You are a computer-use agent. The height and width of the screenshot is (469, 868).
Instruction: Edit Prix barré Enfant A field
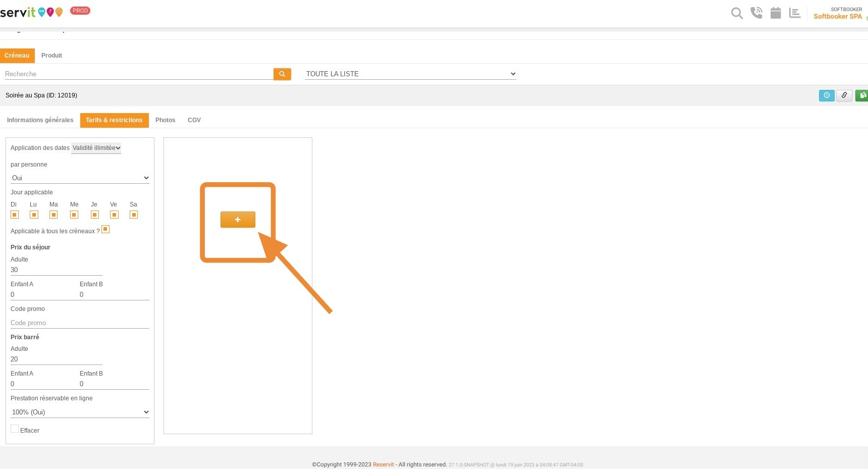44,384
